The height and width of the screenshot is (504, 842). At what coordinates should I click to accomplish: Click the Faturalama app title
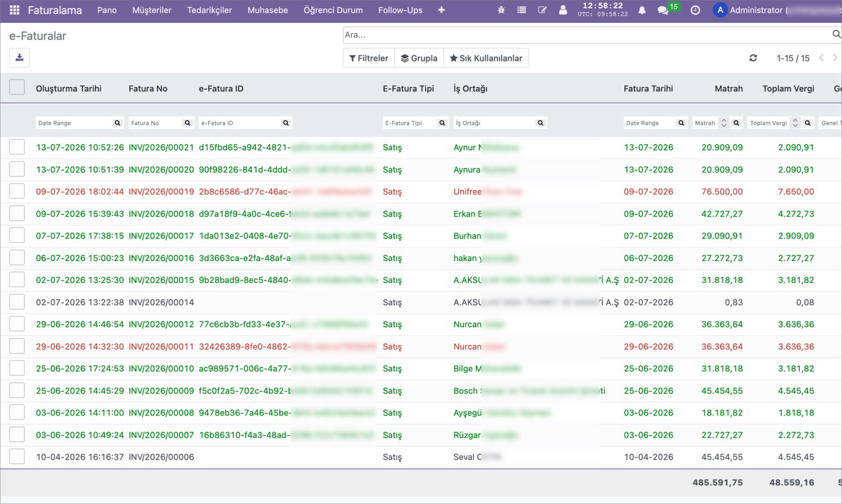point(56,10)
